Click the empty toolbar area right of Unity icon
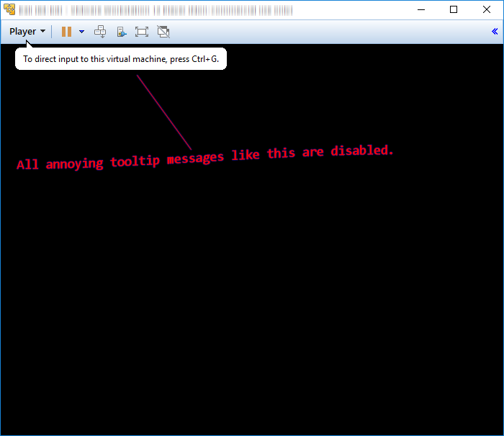504x436 pixels. (324, 32)
